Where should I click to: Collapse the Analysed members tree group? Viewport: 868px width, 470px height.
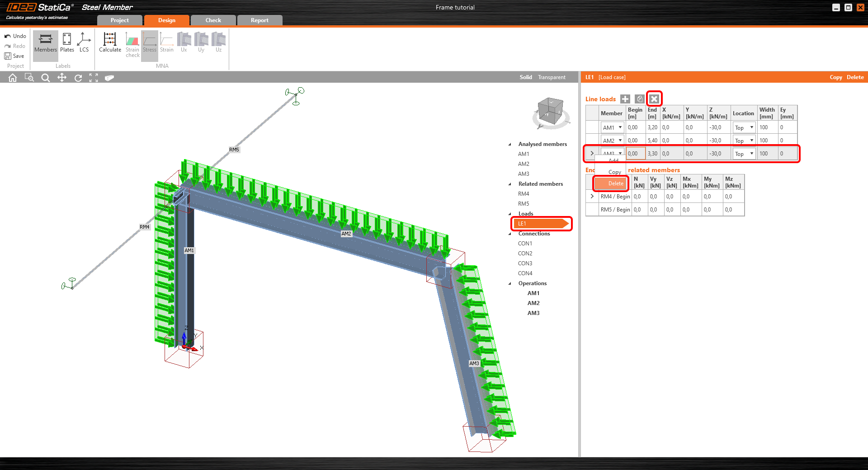pos(510,144)
